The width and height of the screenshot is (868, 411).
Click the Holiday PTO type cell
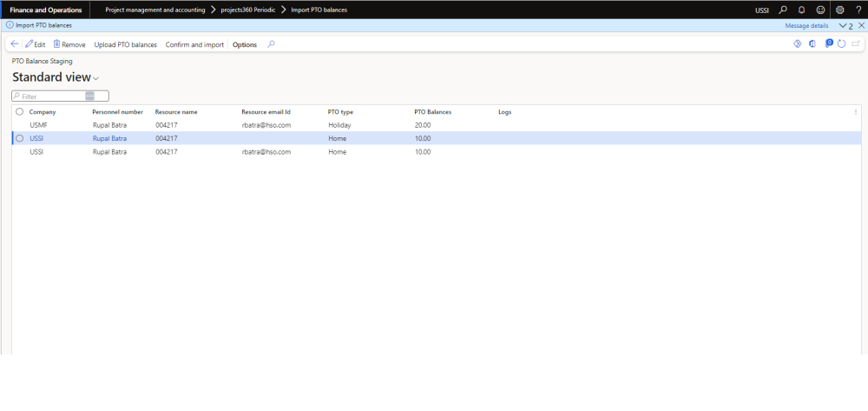[x=339, y=125]
